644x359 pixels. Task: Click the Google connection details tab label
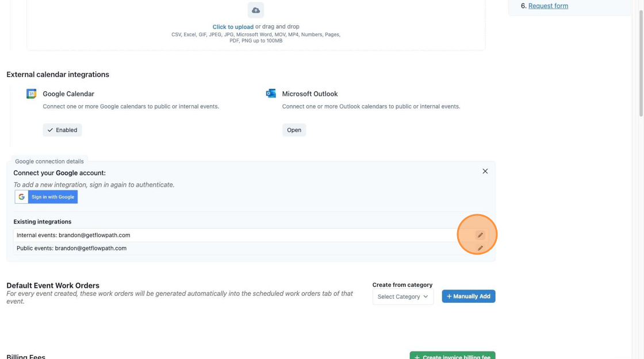click(x=49, y=161)
